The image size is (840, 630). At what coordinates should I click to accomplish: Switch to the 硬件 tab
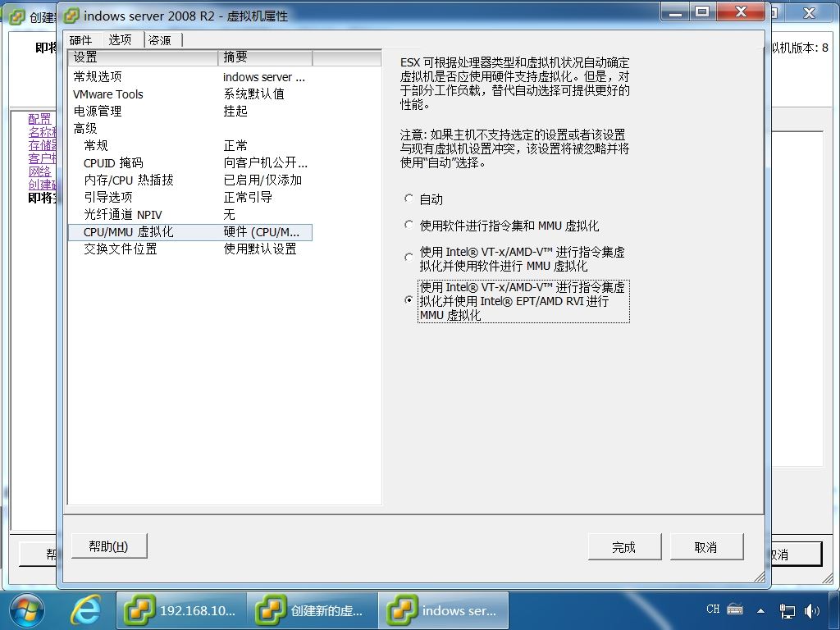click(81, 40)
